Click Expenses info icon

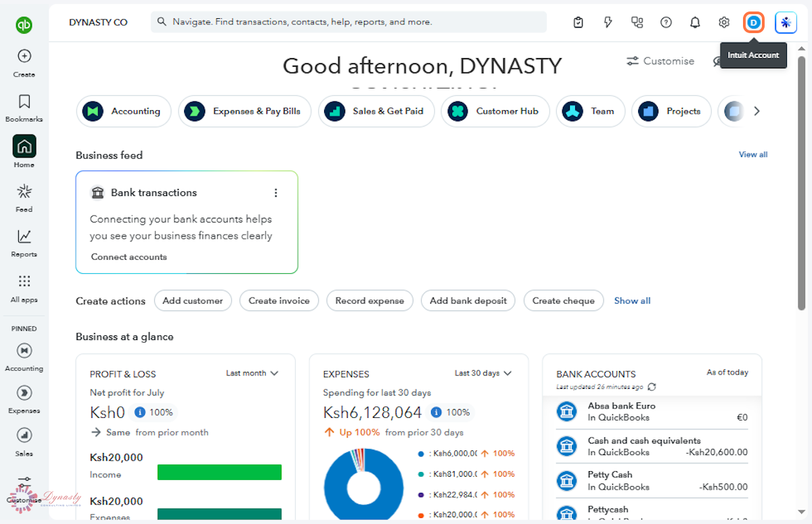point(436,412)
